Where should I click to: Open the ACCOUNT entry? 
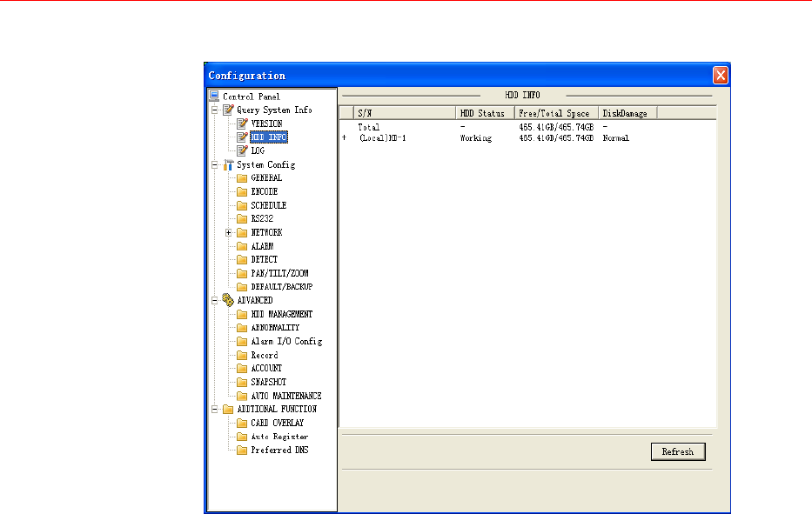point(266,369)
